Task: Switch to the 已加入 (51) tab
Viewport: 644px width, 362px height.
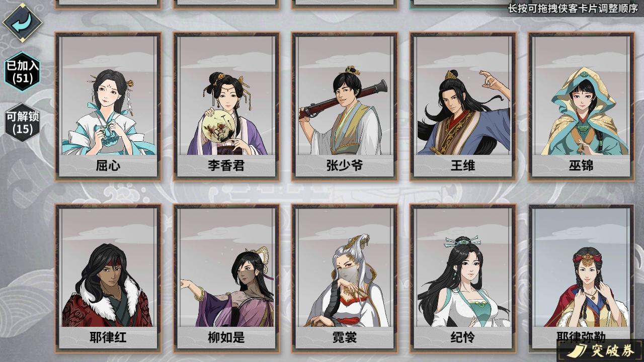Action: click(x=22, y=72)
